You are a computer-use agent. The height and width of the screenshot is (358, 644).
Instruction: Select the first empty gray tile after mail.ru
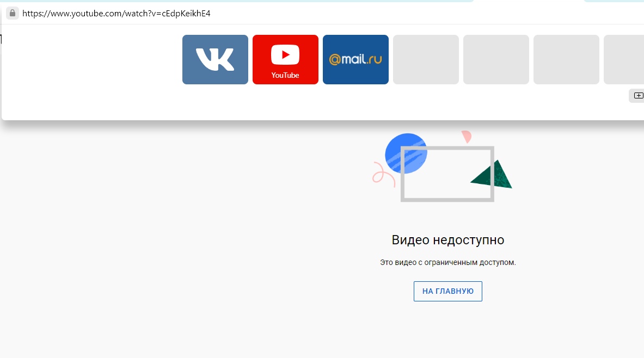coord(426,59)
